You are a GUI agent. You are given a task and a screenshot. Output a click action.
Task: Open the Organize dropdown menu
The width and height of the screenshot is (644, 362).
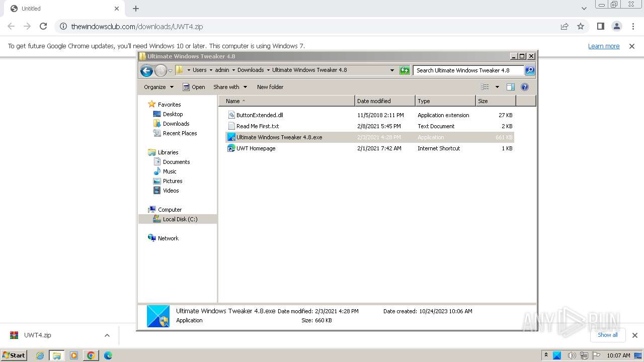(158, 87)
